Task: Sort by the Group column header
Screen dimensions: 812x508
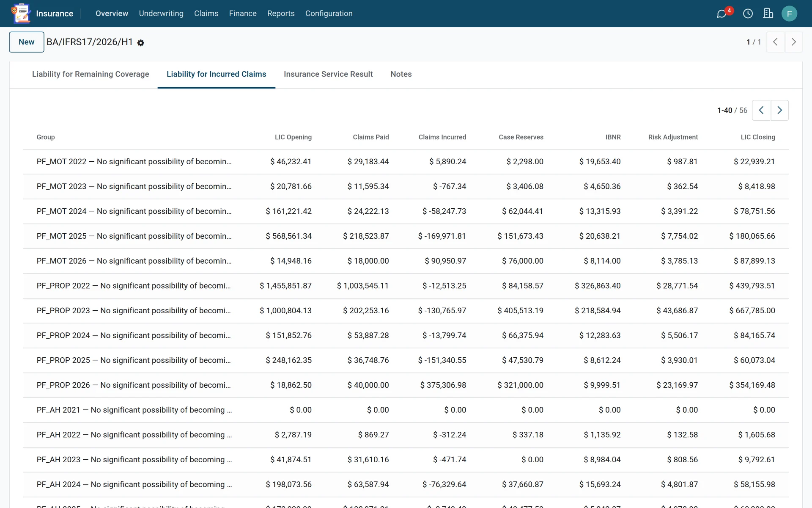Action: coord(46,137)
